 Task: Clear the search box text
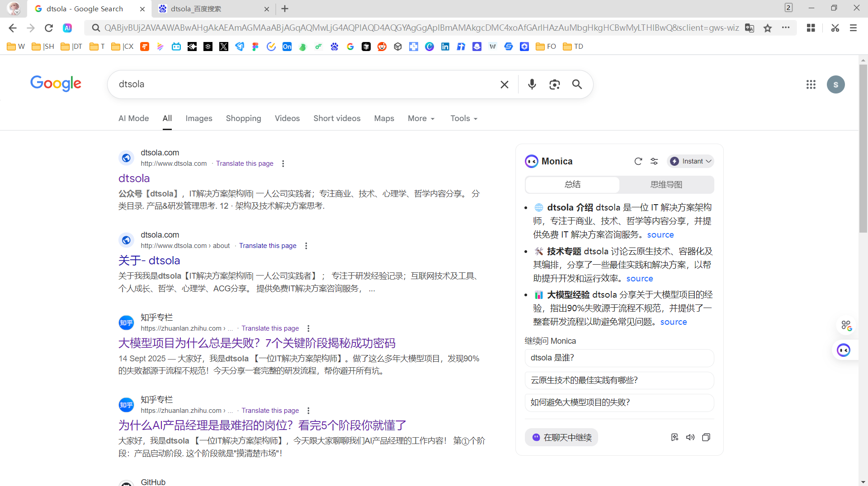coord(505,84)
